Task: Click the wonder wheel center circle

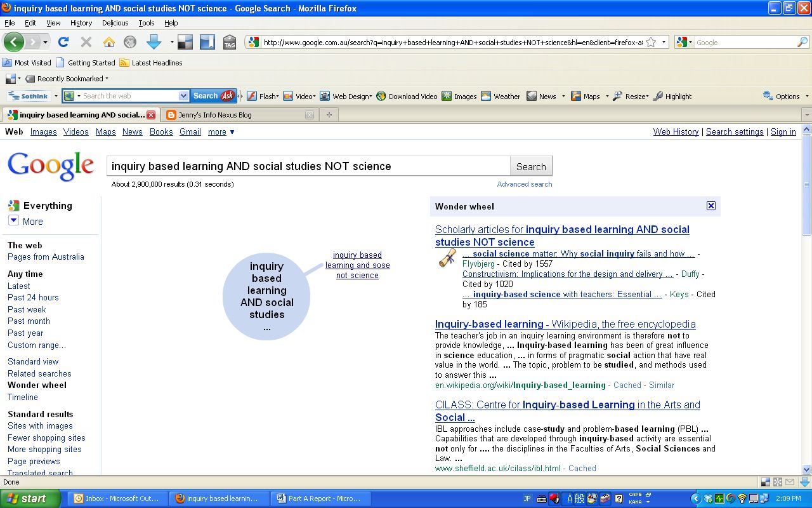Action: 266,297
